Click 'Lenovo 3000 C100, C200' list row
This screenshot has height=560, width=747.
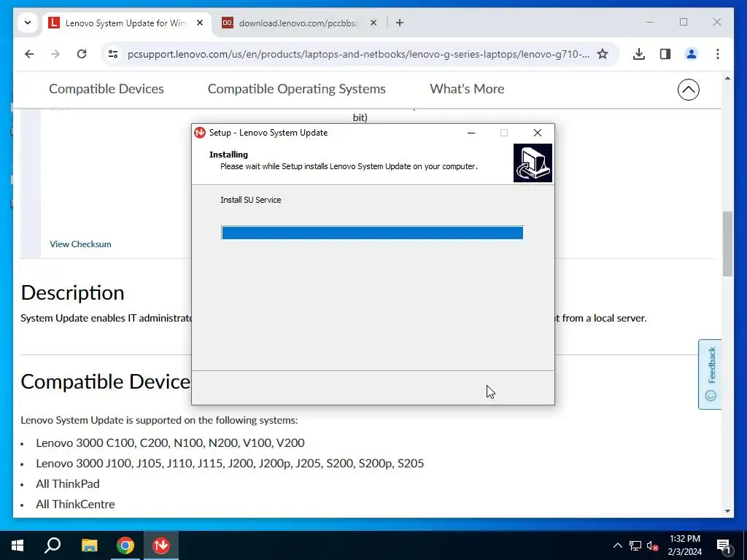tap(170, 443)
